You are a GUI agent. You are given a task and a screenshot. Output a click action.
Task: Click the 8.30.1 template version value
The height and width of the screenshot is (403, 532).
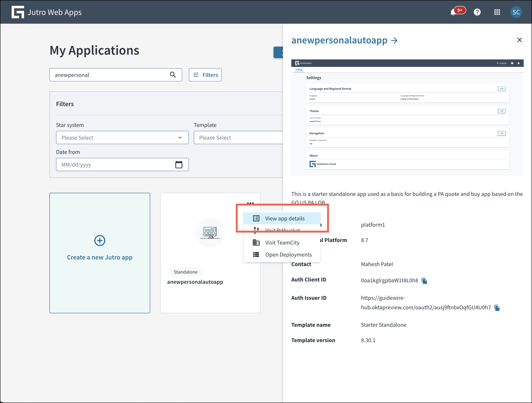click(368, 340)
